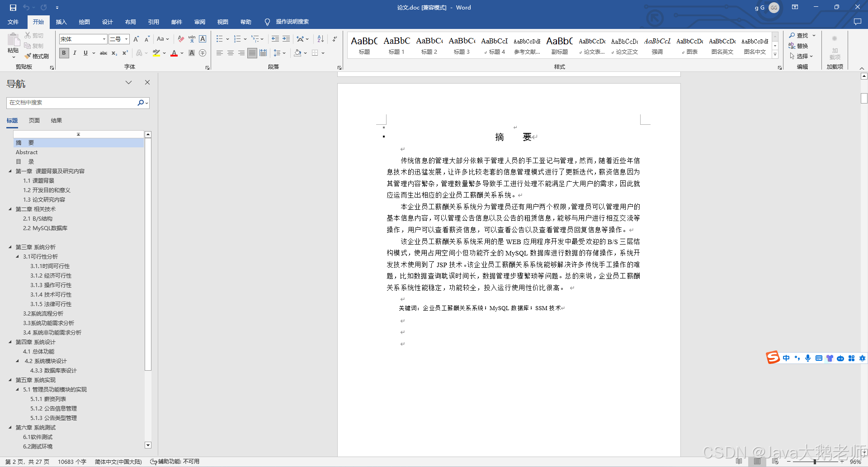Toggle paragraph mark display
The width and height of the screenshot is (868, 467).
pyautogui.click(x=334, y=39)
